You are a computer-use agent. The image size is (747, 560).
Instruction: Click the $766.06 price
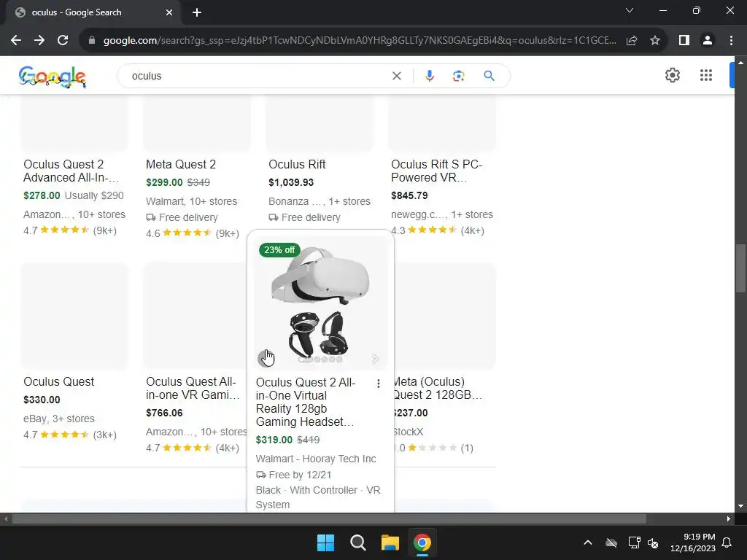[164, 413]
